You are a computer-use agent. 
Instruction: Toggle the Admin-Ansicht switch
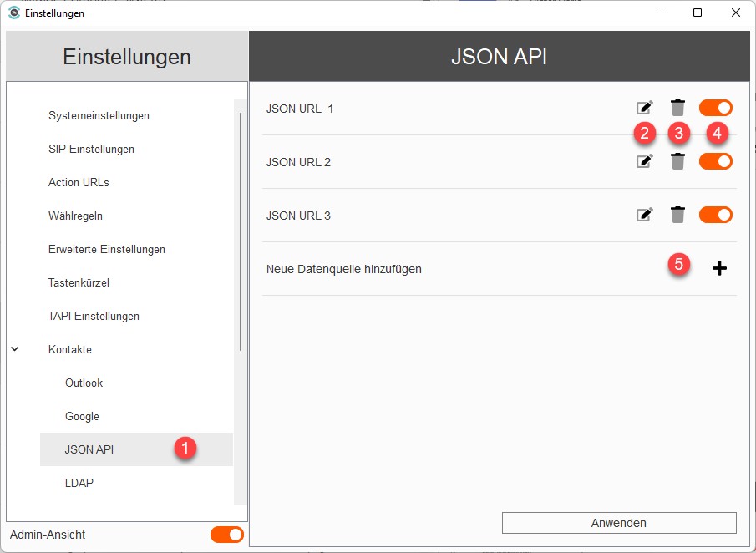pos(227,535)
